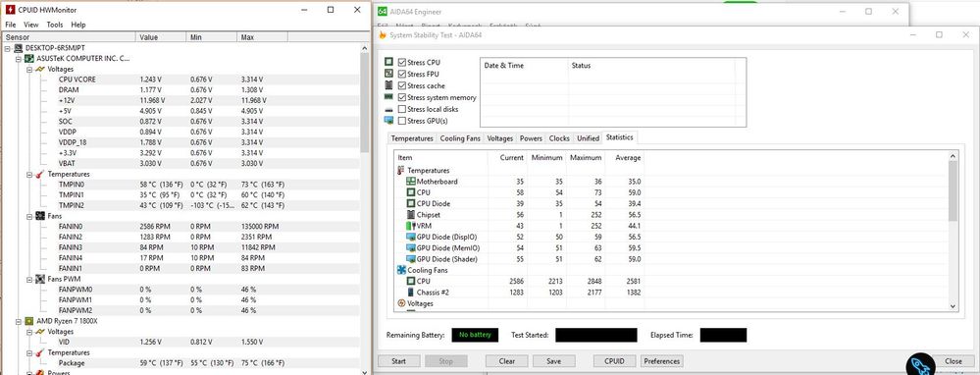Open the File menu in HWMonitor
The width and height of the screenshot is (980, 375).
(11, 25)
